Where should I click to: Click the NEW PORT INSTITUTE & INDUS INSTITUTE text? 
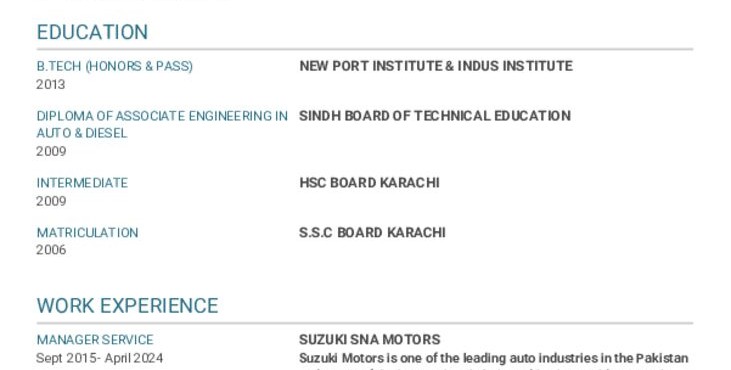pos(436,66)
